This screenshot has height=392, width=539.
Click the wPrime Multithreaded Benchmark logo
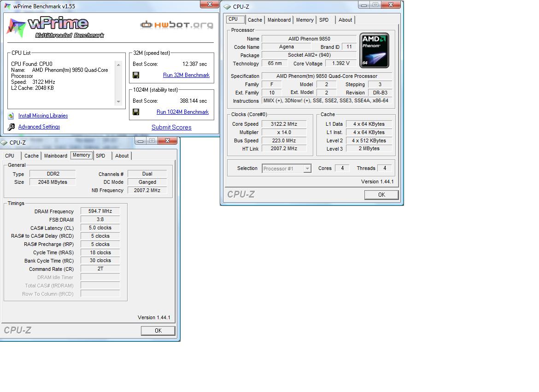(x=55, y=27)
